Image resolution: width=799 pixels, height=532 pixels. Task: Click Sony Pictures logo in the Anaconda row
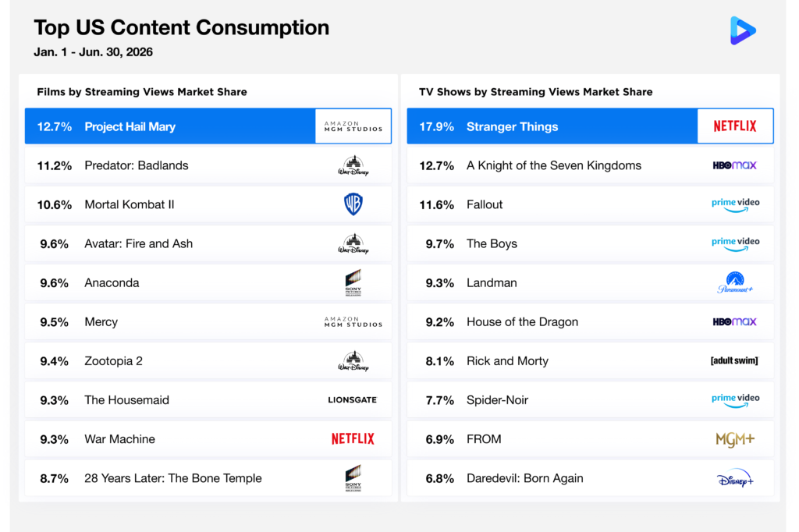click(x=353, y=283)
